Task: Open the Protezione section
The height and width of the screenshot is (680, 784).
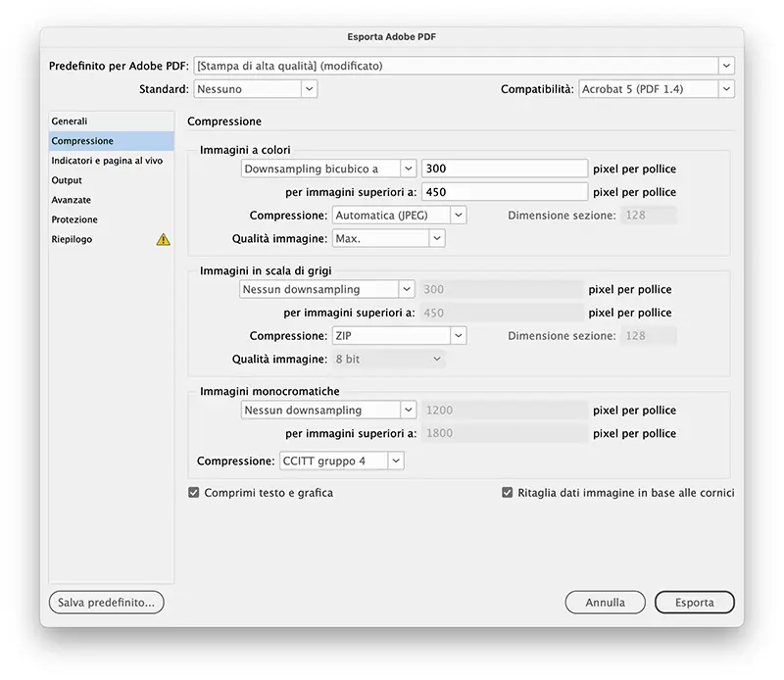Action: (74, 219)
